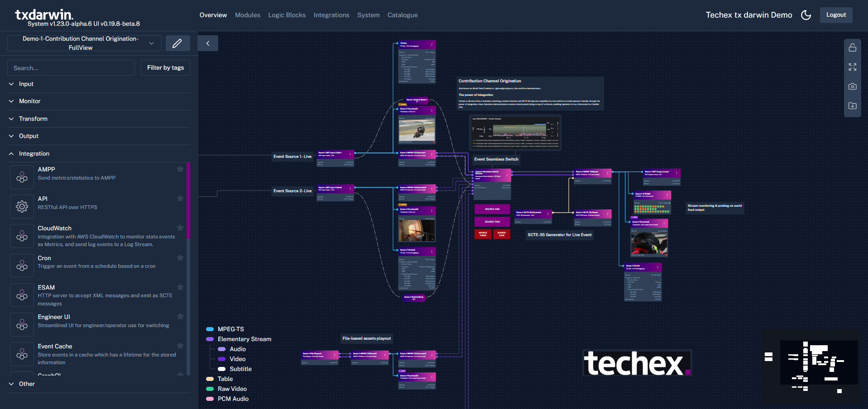This screenshot has width=868, height=409.
Task: Favorite the Cron module star
Action: [180, 257]
